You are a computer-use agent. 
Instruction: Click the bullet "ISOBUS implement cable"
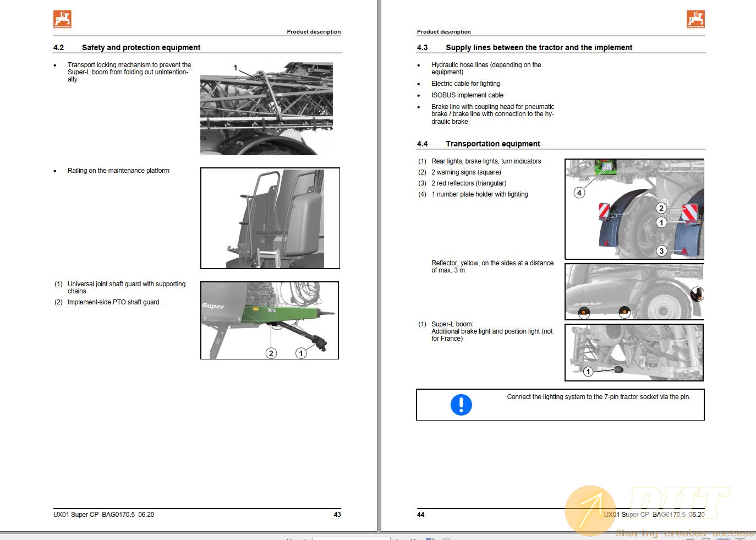[x=467, y=95]
